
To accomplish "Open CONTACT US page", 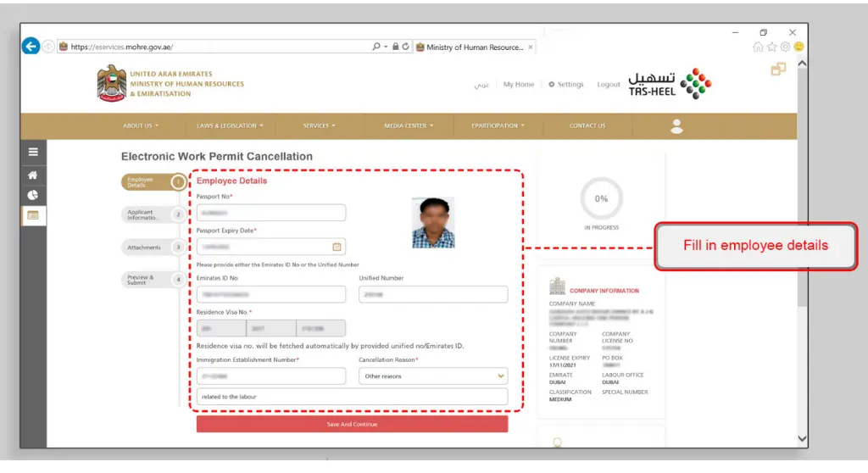I will [587, 125].
